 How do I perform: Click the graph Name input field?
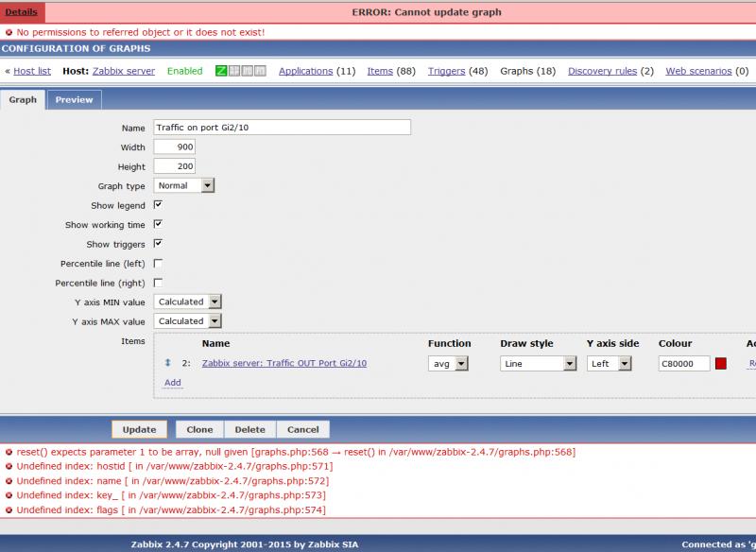(x=282, y=128)
